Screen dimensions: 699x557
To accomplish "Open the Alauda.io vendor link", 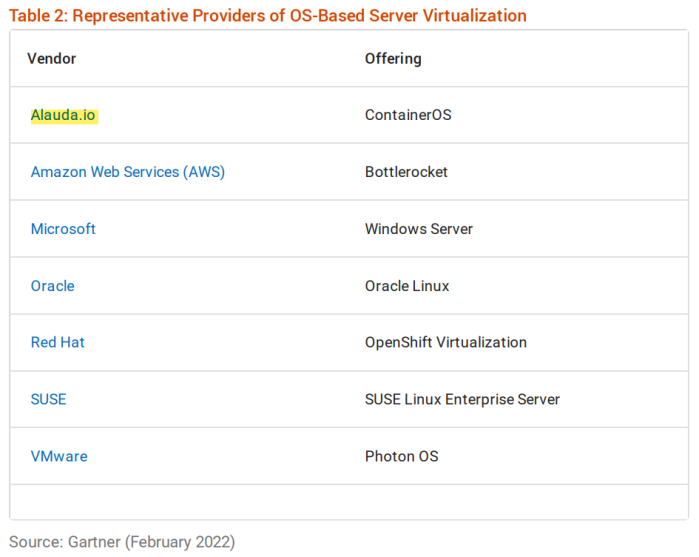I will tap(63, 115).
